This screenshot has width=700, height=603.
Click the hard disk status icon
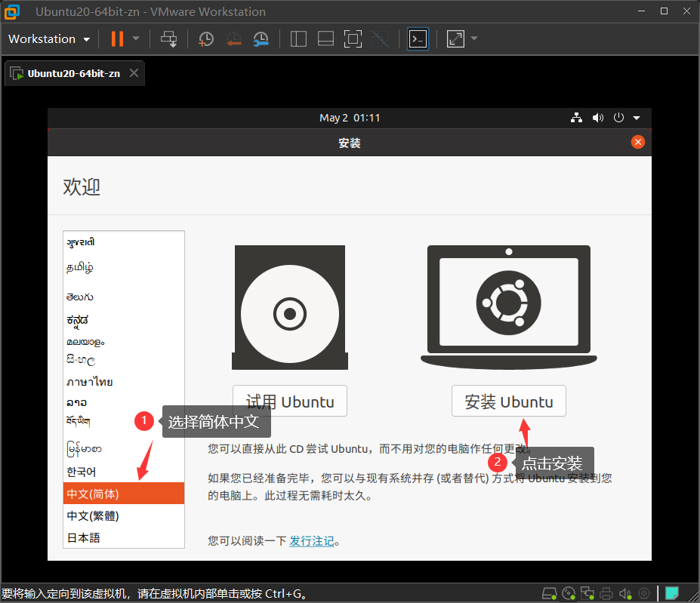coord(549,594)
